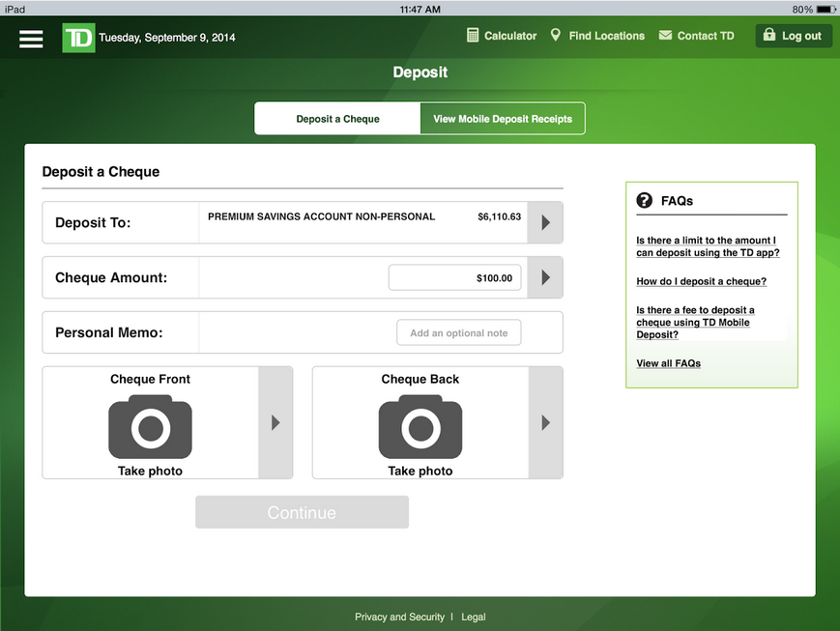This screenshot has height=631, width=840.
Task: Click the Personal Memo optional note field
Action: [459, 333]
